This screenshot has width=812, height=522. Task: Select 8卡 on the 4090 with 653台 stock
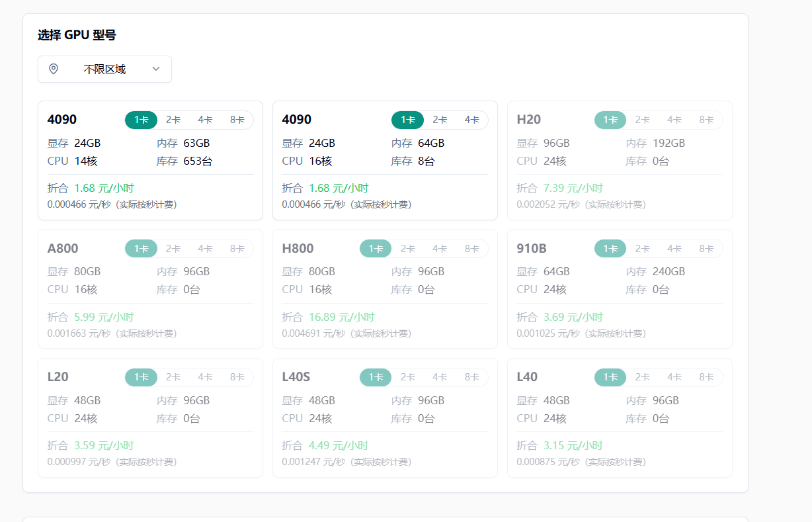[237, 120]
